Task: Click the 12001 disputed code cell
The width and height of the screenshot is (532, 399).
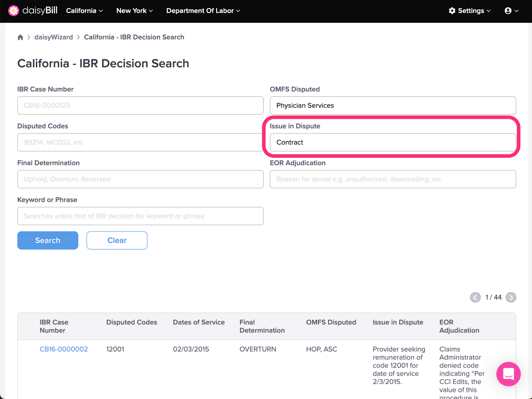Action: click(x=115, y=349)
